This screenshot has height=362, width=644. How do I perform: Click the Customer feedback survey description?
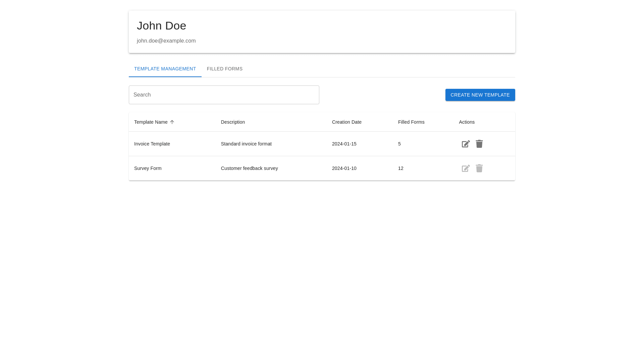point(249,168)
